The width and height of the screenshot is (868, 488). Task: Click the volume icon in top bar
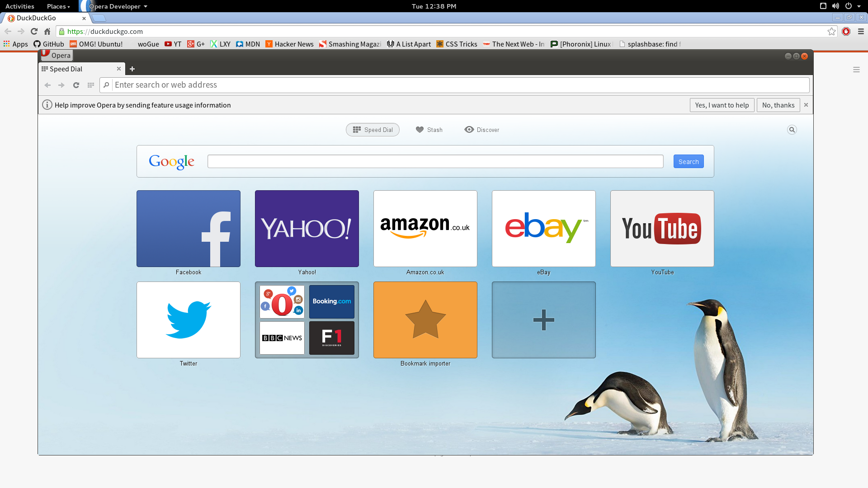pos(835,6)
